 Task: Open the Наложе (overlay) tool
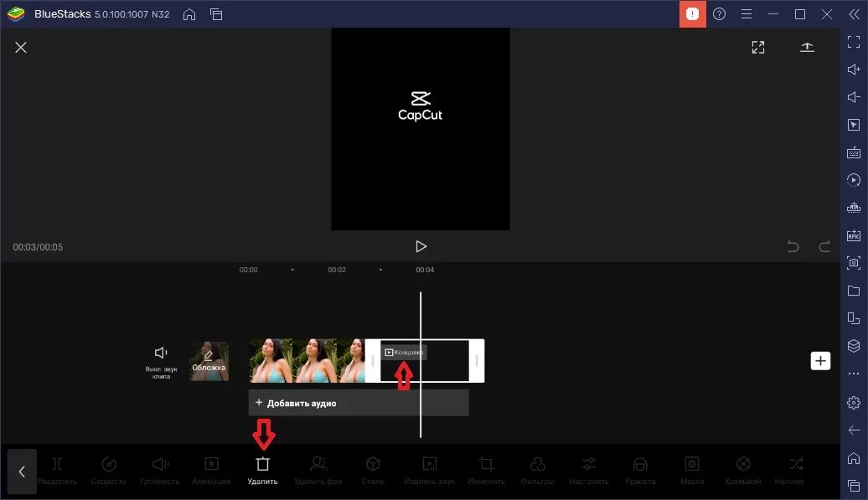pos(789,471)
